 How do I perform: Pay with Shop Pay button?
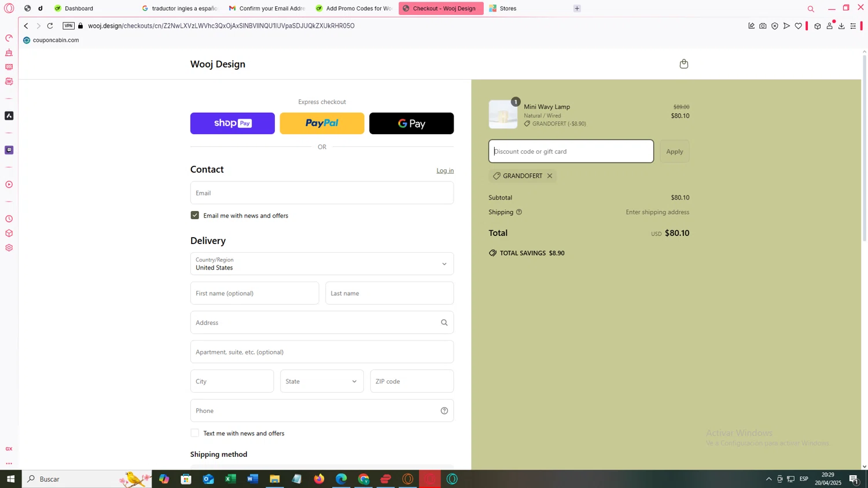tap(233, 123)
